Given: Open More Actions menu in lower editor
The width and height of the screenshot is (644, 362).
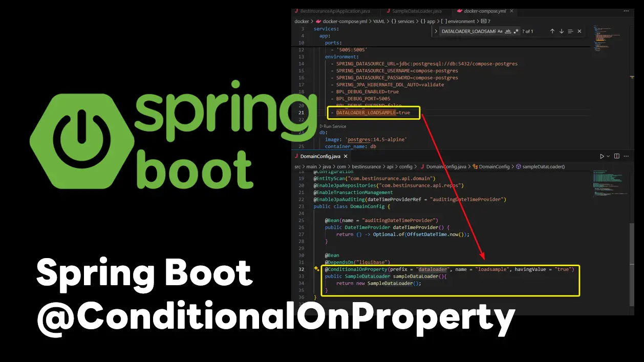Looking at the screenshot, I should pyautogui.click(x=626, y=156).
